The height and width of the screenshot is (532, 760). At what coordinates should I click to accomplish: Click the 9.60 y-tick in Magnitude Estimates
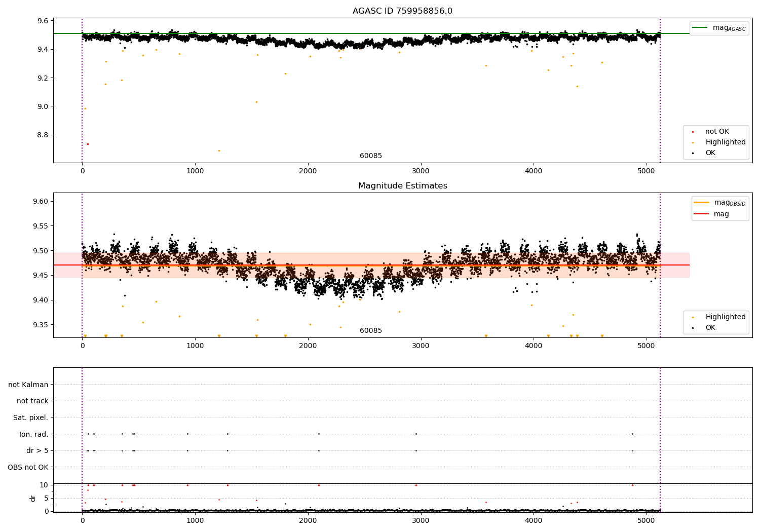[41, 202]
